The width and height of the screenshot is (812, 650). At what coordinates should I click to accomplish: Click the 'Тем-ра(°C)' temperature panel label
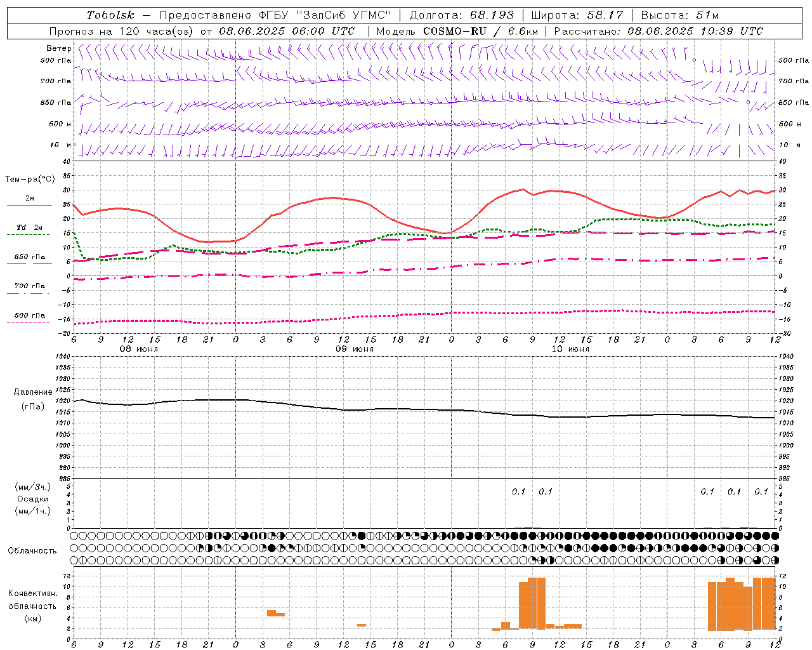[30, 180]
